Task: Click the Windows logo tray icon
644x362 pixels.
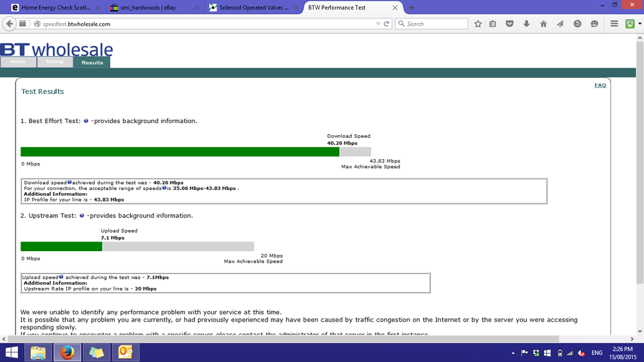Action: click(x=547, y=353)
